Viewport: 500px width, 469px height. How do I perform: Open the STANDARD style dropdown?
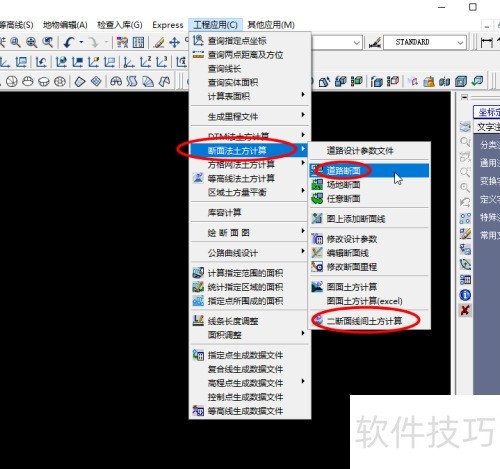[x=425, y=42]
